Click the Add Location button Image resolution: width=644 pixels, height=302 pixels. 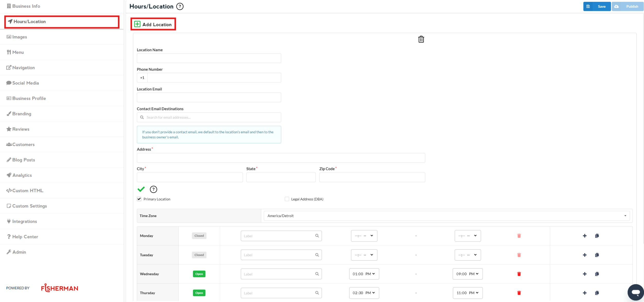pyautogui.click(x=153, y=24)
